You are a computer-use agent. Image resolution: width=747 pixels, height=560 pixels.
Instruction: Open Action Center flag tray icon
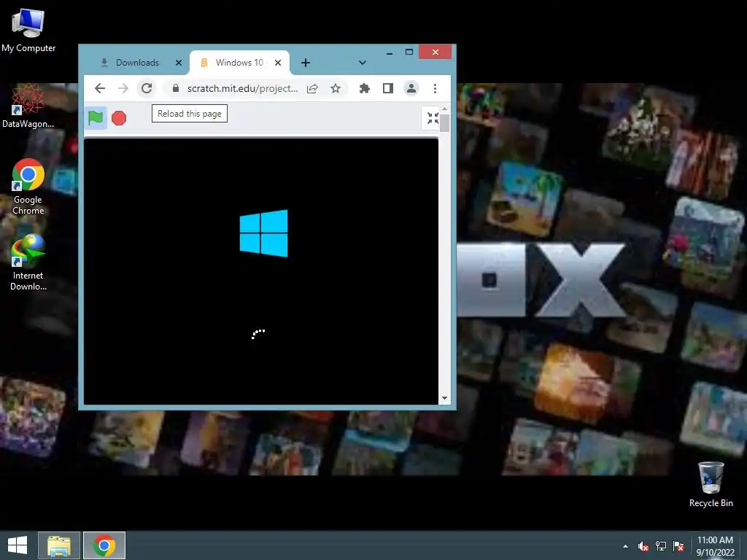tap(678, 546)
